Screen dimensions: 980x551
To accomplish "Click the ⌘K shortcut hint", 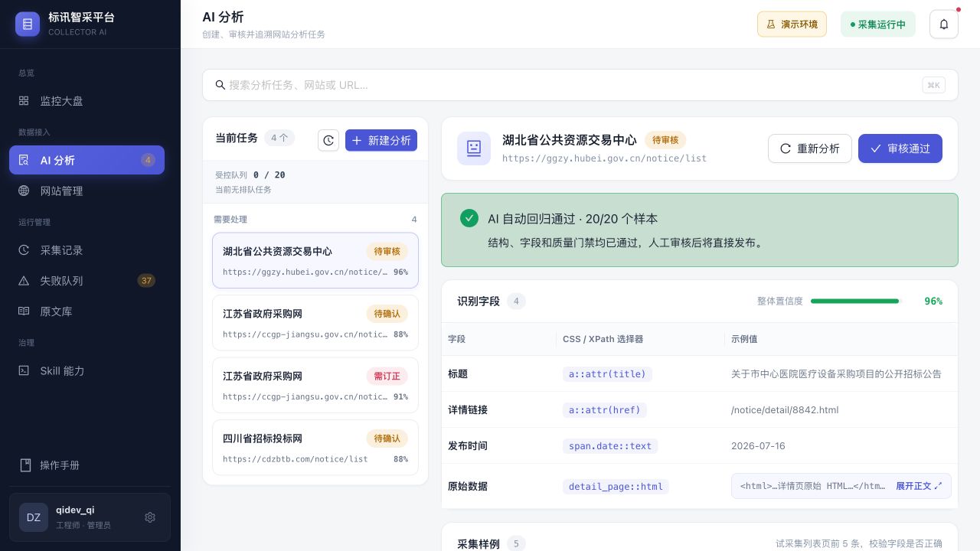I will pyautogui.click(x=933, y=85).
